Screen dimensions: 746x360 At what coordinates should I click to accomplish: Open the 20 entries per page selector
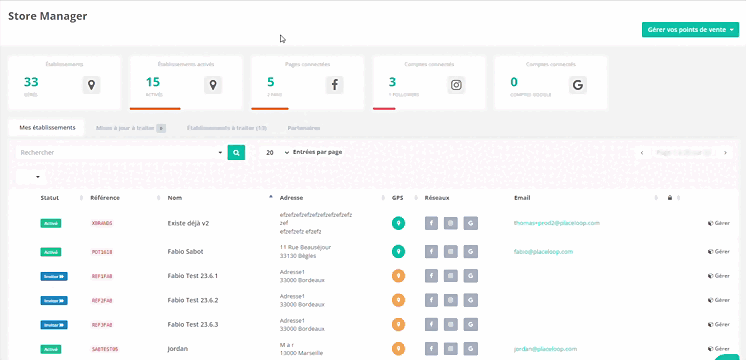pos(277,153)
